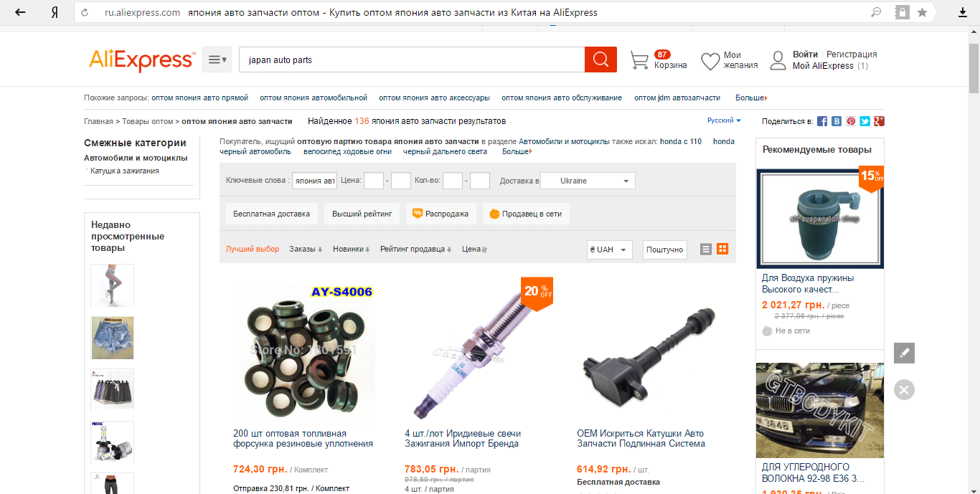Click the orange search magnifier button
Viewport: 980px width, 494px height.
[x=600, y=60]
